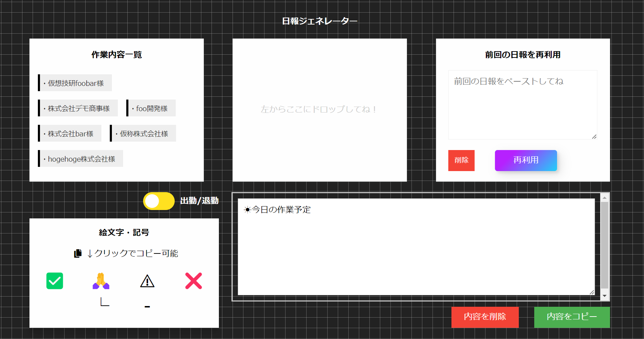Copy the red cross mark emoji
This screenshot has height=339, width=644.
coord(194,281)
